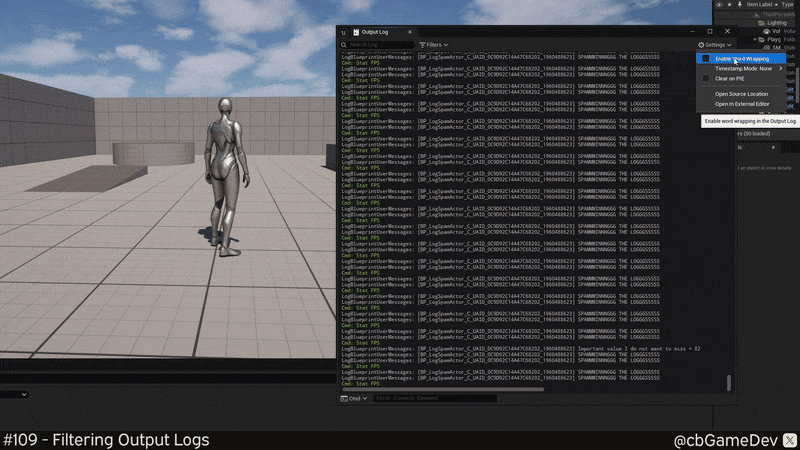Click the Output Log horizontal scrollbar

pyautogui.click(x=443, y=389)
